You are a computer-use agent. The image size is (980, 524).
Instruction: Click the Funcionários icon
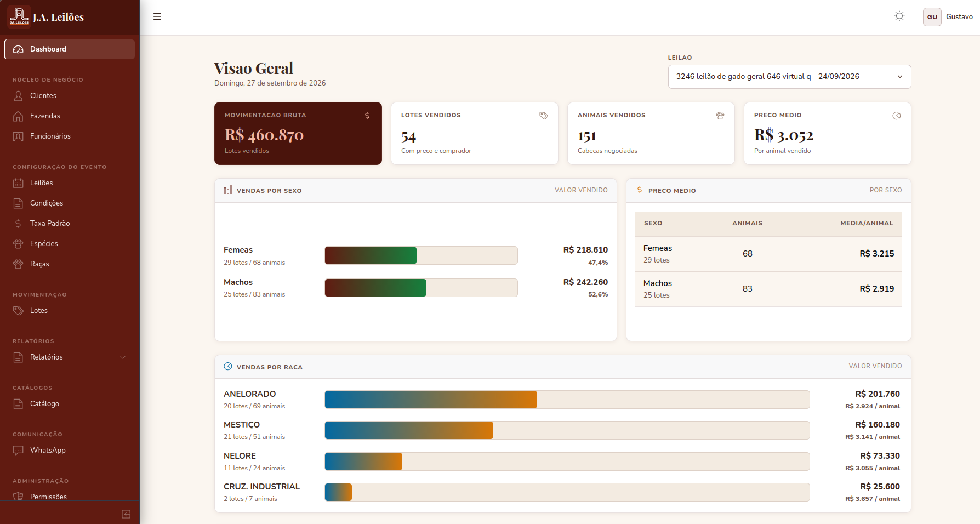[x=18, y=136]
